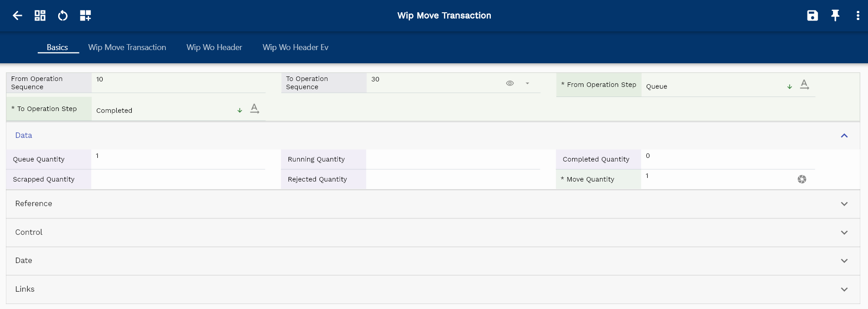
Task: Click the Move Quantity aperture icon
Action: click(x=802, y=179)
